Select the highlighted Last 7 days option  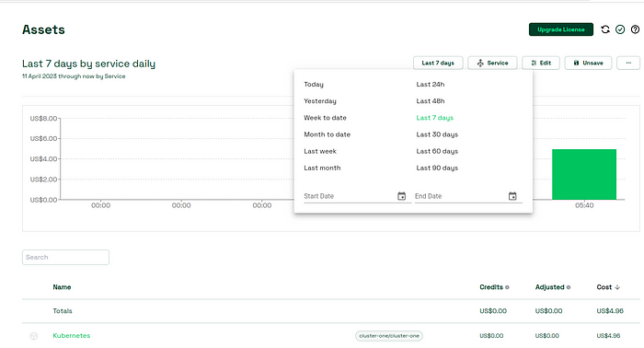pyautogui.click(x=435, y=118)
